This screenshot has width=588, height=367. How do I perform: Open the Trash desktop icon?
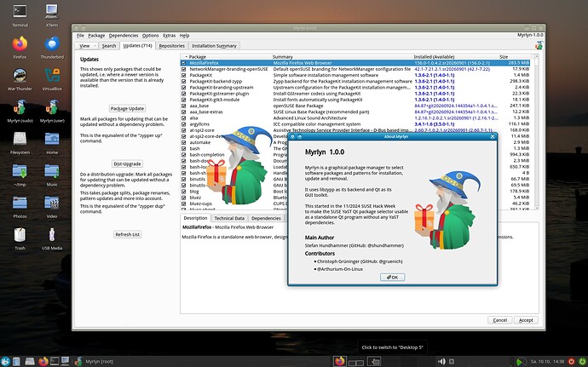(20, 235)
